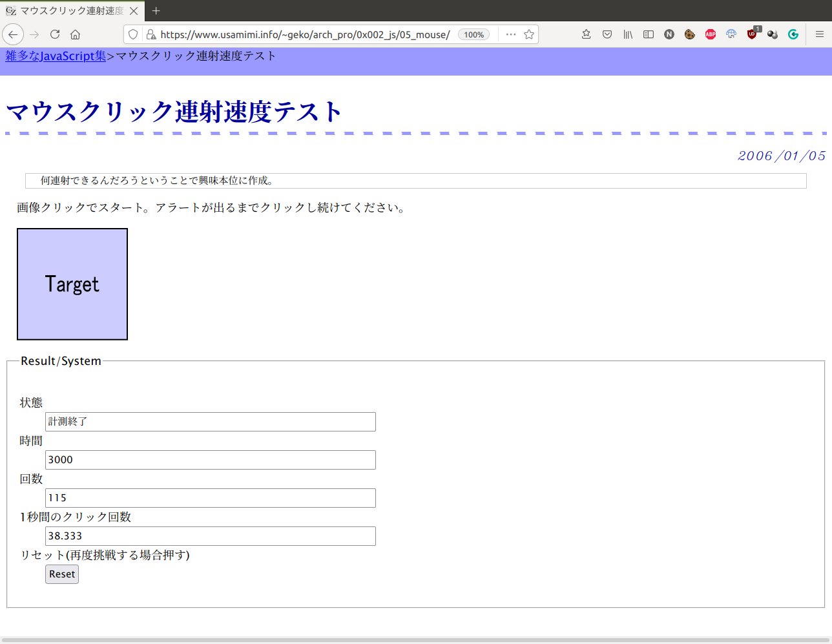
Task: Open the browser home page
Action: tap(76, 34)
